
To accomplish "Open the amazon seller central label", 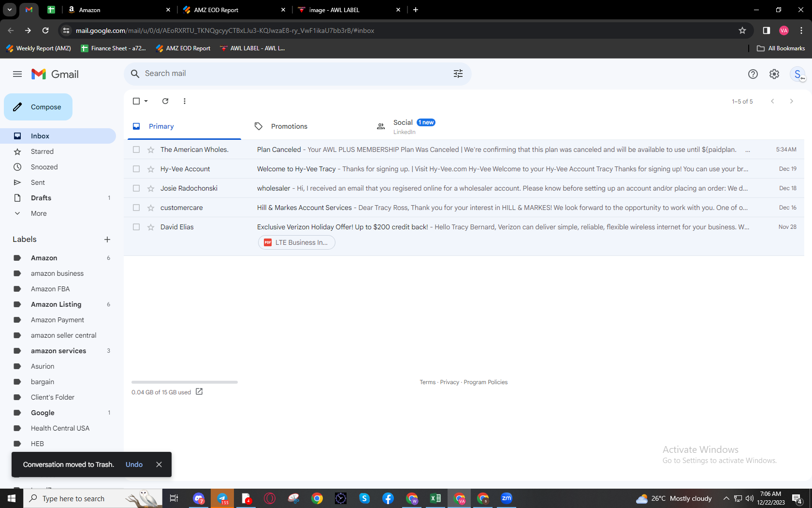I will [58, 335].
